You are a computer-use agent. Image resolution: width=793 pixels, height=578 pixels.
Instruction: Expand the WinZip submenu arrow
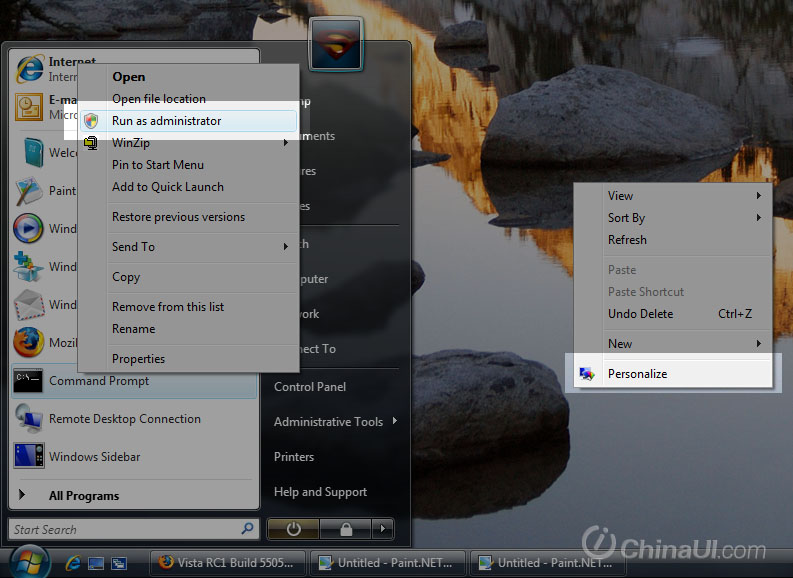(286, 143)
